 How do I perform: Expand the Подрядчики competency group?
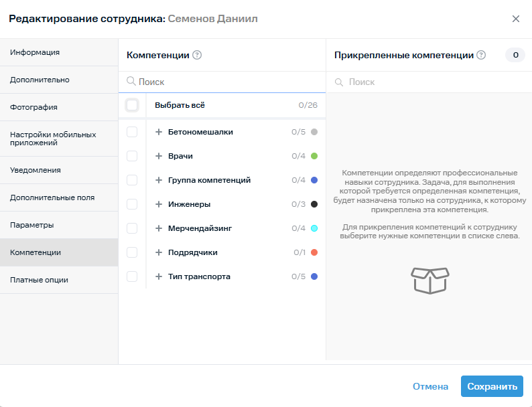coord(159,252)
